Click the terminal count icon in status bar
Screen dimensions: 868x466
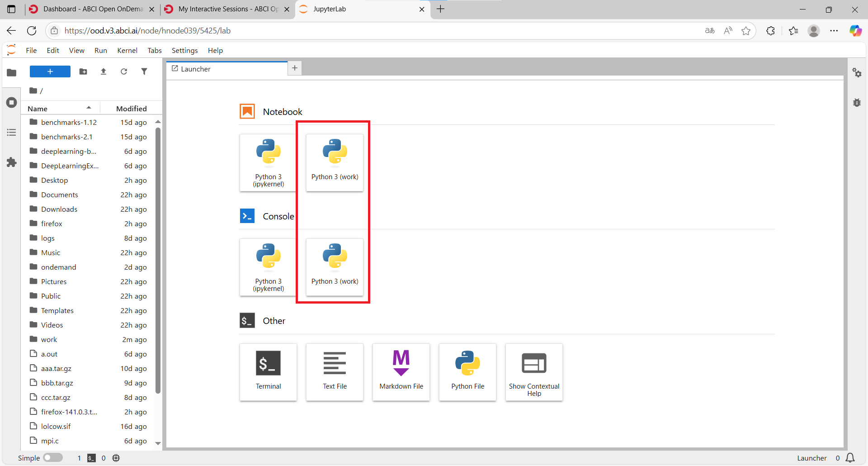pos(91,458)
